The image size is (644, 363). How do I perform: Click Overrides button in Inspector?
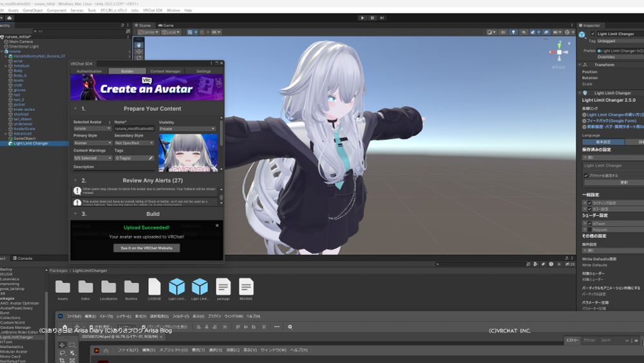[620, 57]
